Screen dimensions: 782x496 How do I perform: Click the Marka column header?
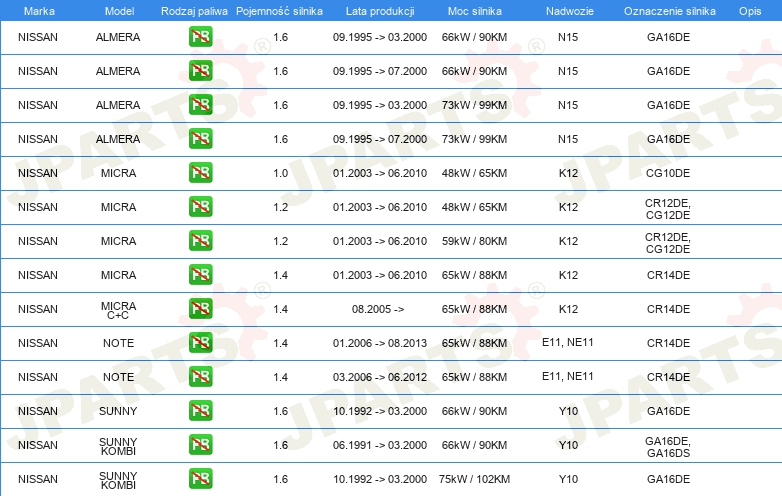tap(38, 10)
